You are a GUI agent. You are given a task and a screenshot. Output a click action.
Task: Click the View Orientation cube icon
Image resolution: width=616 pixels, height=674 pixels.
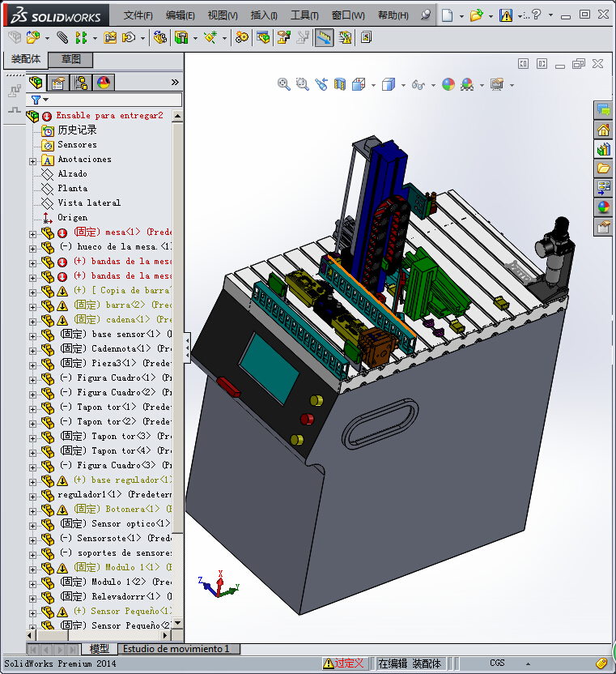click(359, 83)
